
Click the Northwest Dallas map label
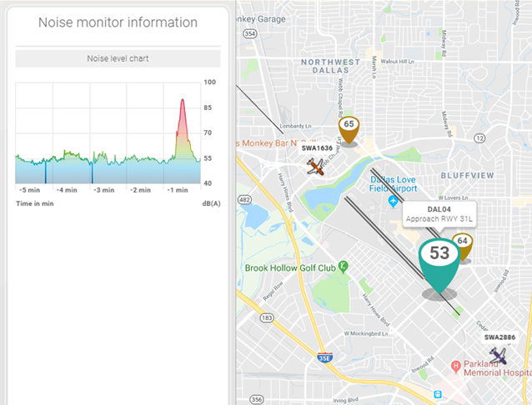click(x=328, y=67)
